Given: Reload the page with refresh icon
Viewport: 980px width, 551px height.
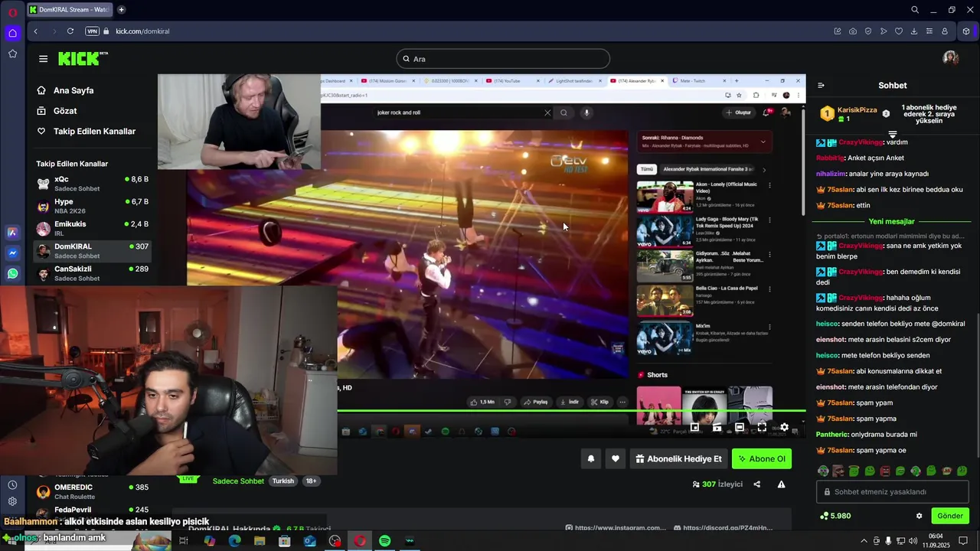Looking at the screenshot, I should (70, 31).
